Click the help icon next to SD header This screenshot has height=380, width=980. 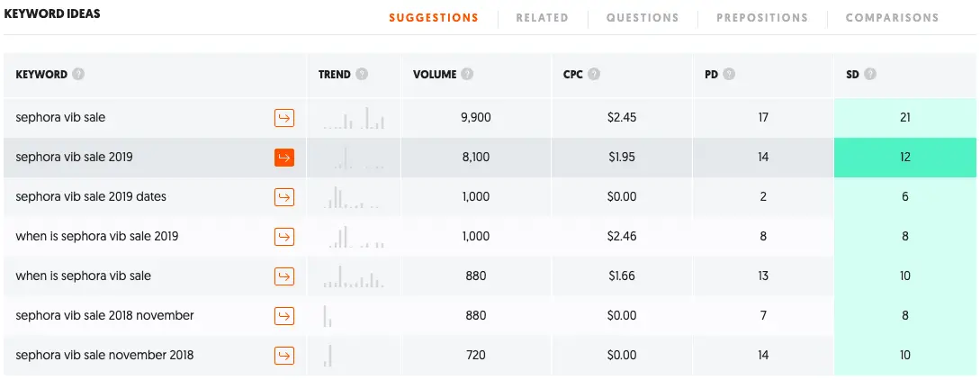[x=870, y=75]
